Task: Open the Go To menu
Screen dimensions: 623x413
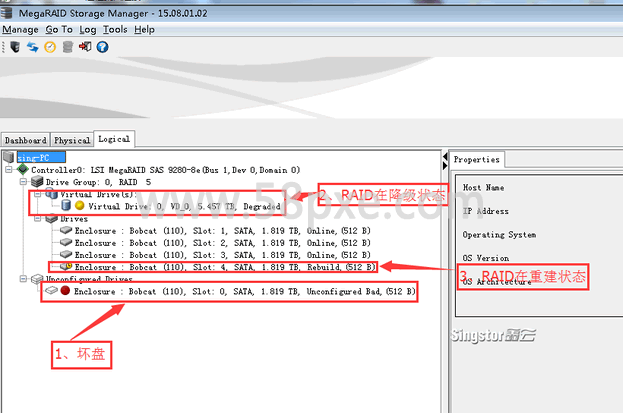Action: [59, 29]
